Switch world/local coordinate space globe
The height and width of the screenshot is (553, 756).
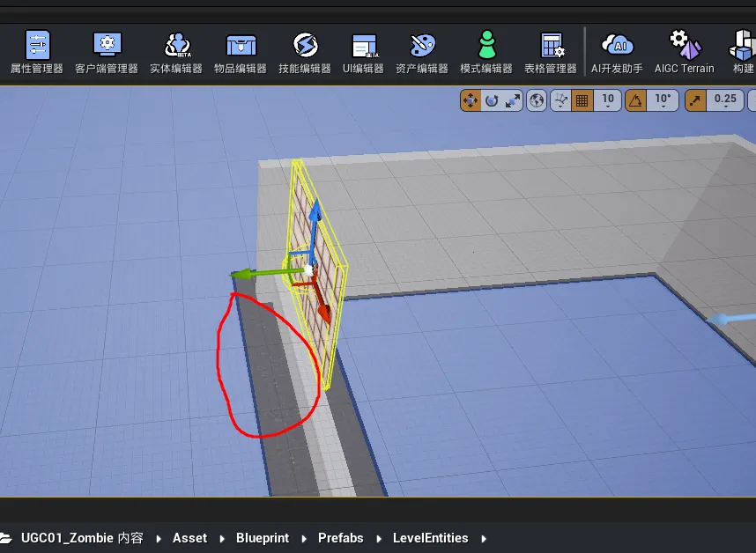tap(537, 100)
